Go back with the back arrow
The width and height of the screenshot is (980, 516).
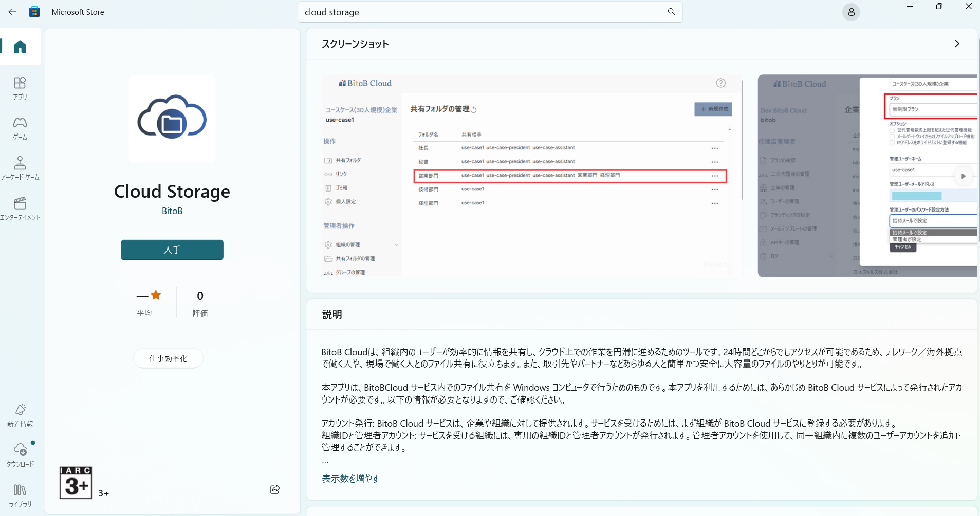coord(12,12)
